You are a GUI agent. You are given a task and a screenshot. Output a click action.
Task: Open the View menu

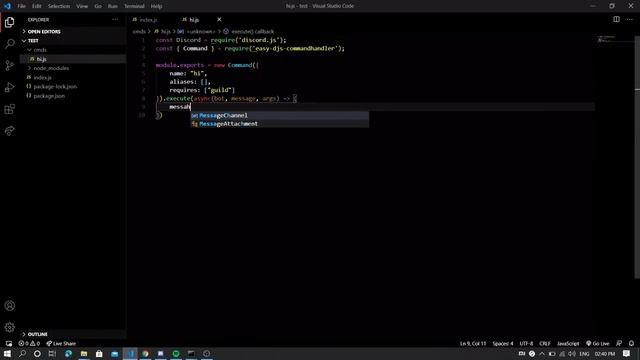point(82,6)
